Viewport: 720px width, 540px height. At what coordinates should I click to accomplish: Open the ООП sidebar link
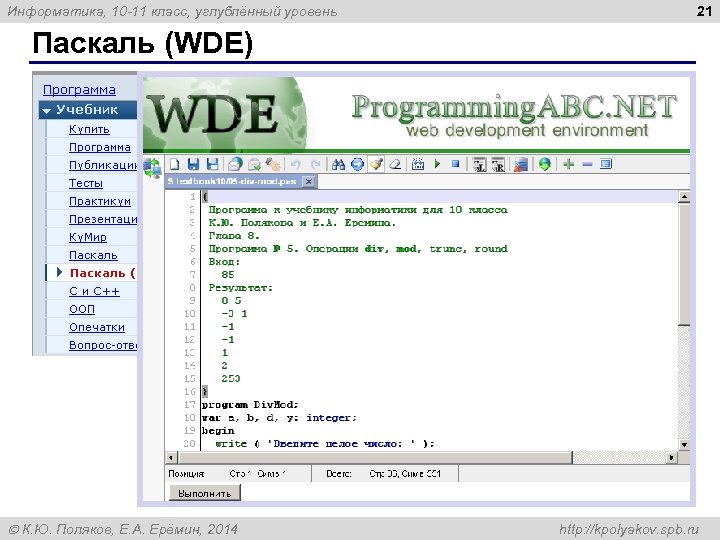(82, 309)
